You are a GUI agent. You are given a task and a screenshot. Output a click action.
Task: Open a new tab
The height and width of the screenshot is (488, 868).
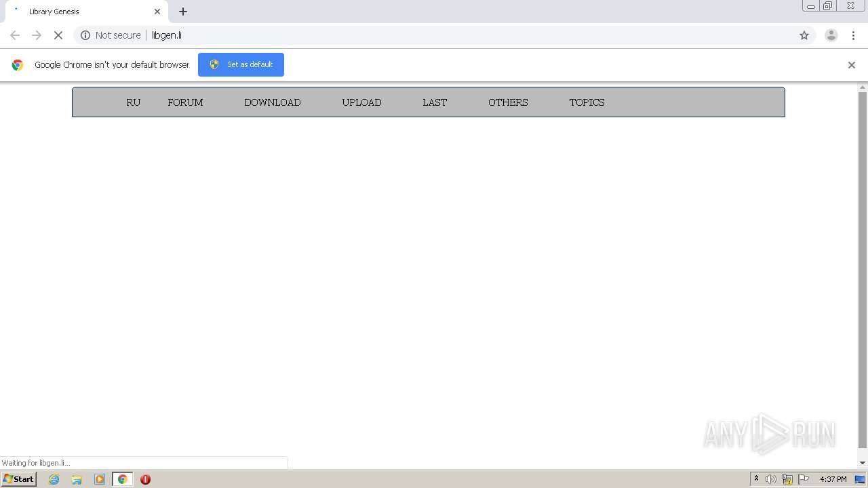tap(183, 12)
